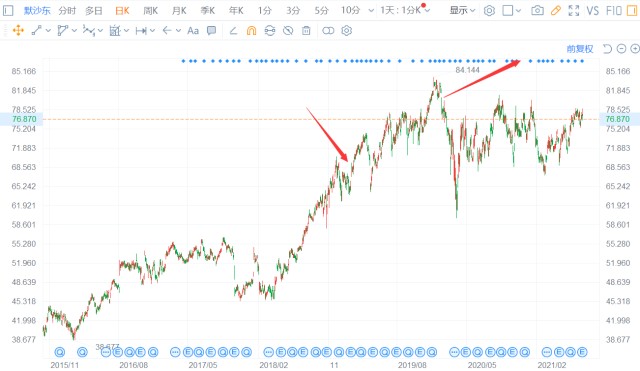Expand shape tool options arrow
The width and height of the screenshot is (640, 371).
(x=74, y=31)
